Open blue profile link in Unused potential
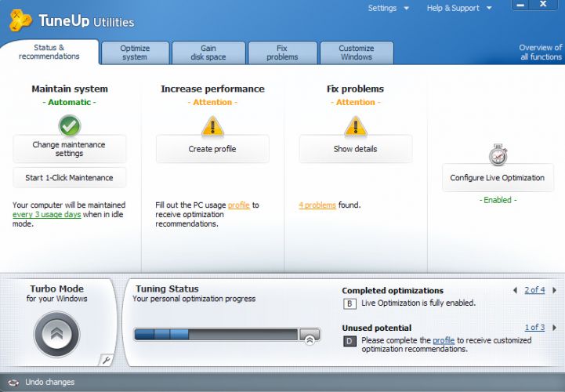 pyautogui.click(x=444, y=340)
